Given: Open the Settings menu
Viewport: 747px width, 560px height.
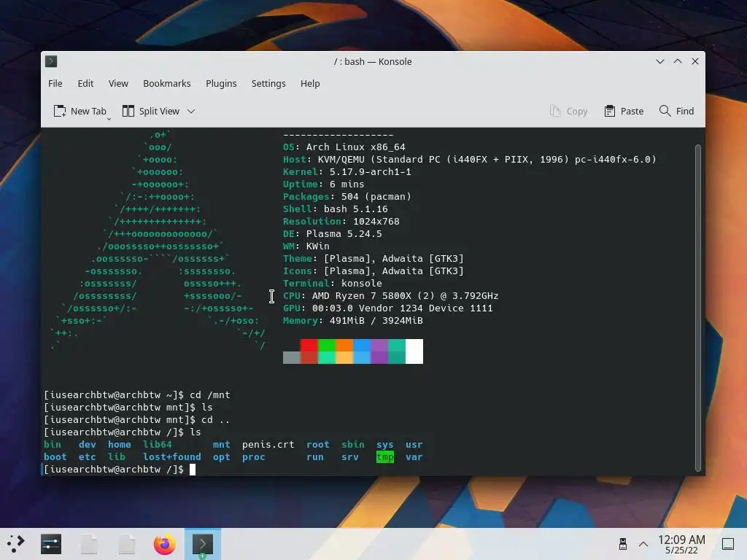Looking at the screenshot, I should 268,83.
